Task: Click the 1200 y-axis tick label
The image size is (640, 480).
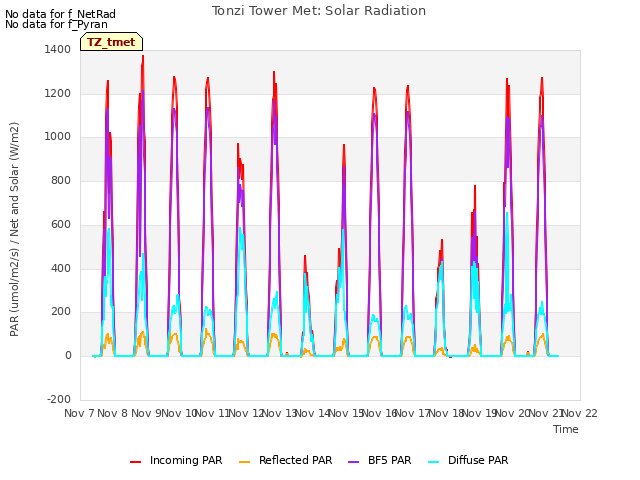Action: tap(58, 93)
